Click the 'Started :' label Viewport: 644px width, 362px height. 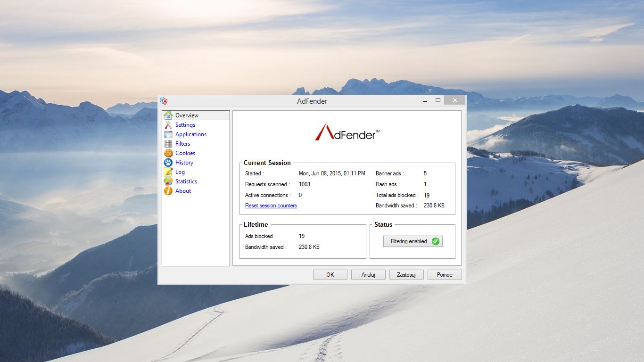tap(255, 173)
